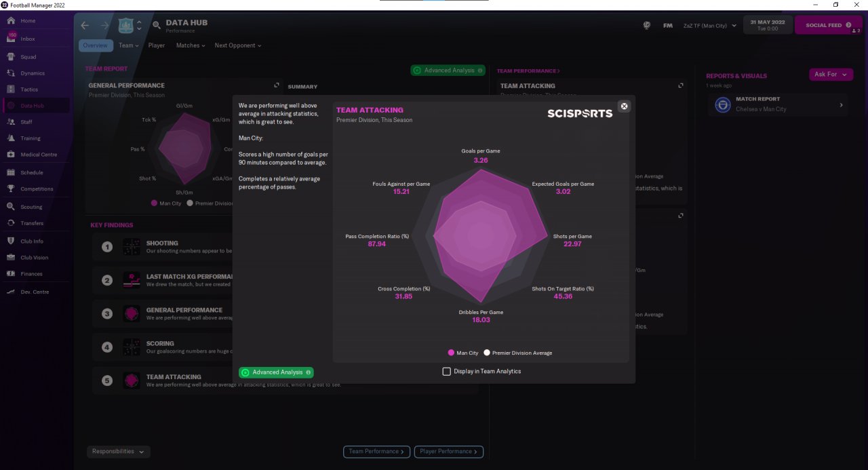Open the Dev. Centre icon
868x470 pixels.
point(11,292)
